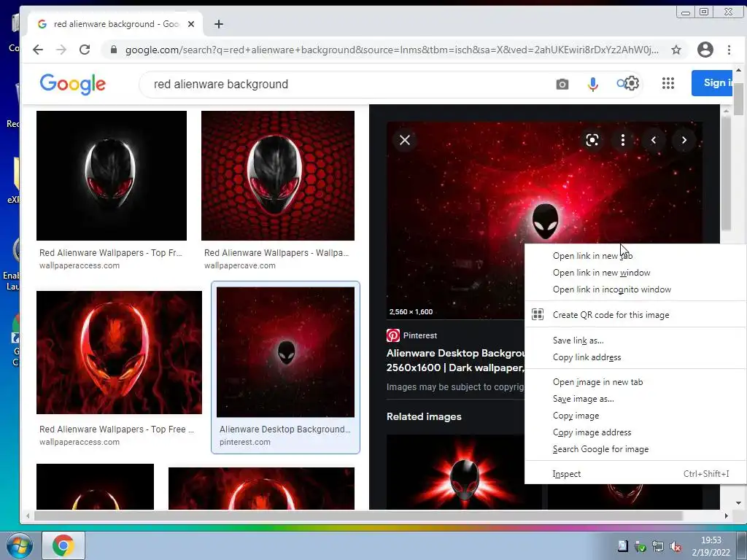Open Chrome's three-dot menu
Screen dimensions: 747x560
click(x=729, y=50)
